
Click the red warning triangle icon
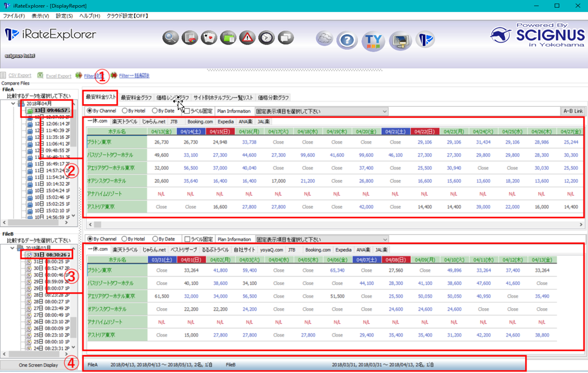click(x=247, y=38)
